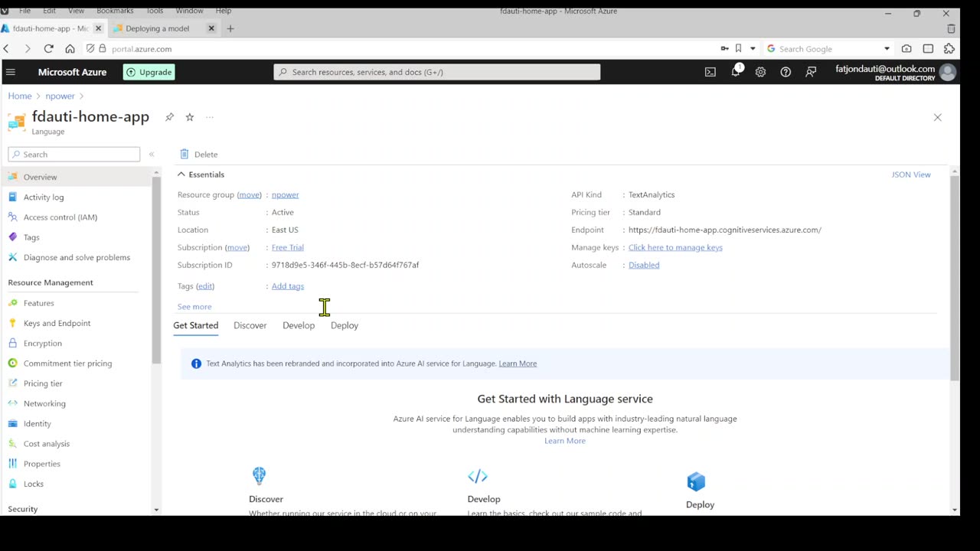Switch to Deploying a model browser tab
Viewport: 980px width, 551px height.
(x=158, y=28)
